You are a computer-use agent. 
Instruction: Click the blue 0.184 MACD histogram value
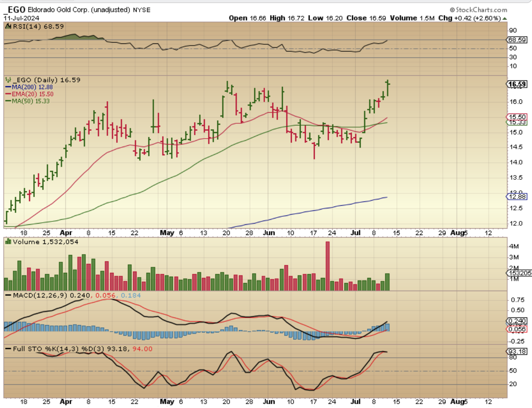coord(131,295)
